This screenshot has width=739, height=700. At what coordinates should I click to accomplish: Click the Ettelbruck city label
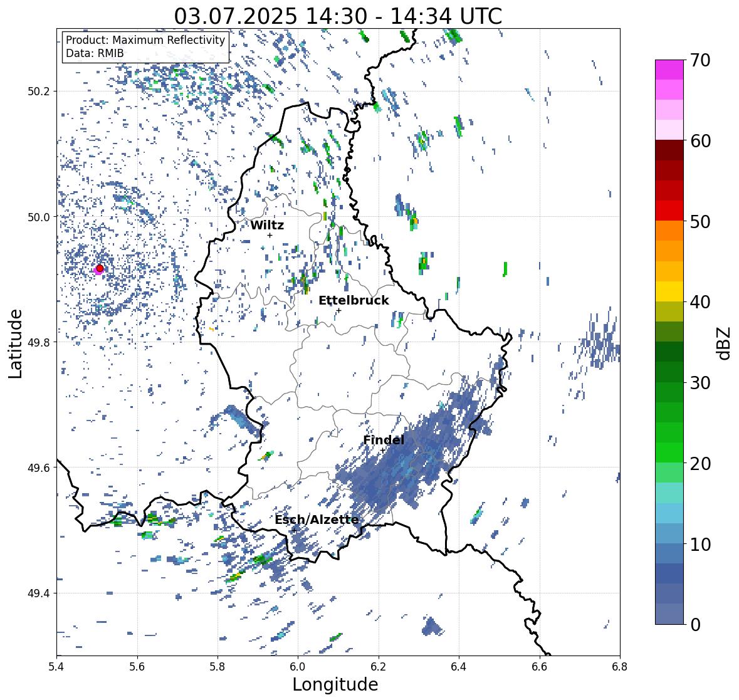click(x=354, y=301)
